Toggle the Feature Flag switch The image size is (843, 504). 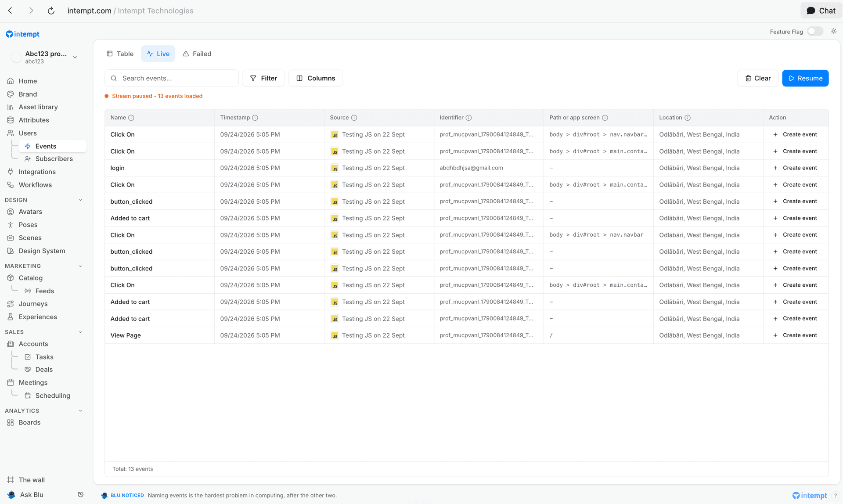point(815,32)
